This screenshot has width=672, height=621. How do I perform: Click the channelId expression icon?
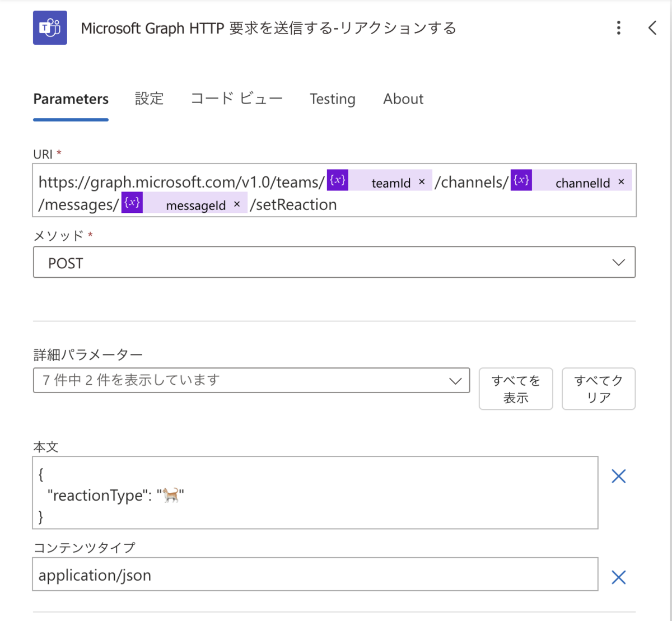pos(521,180)
